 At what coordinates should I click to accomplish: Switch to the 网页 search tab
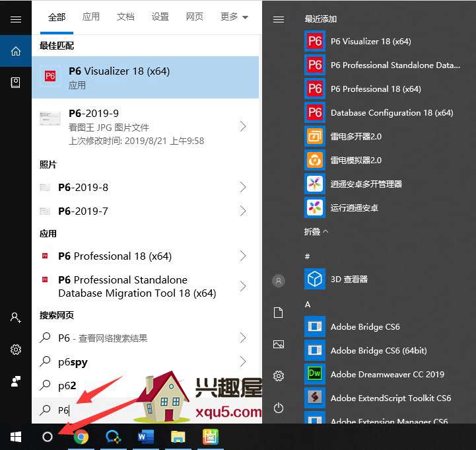194,17
